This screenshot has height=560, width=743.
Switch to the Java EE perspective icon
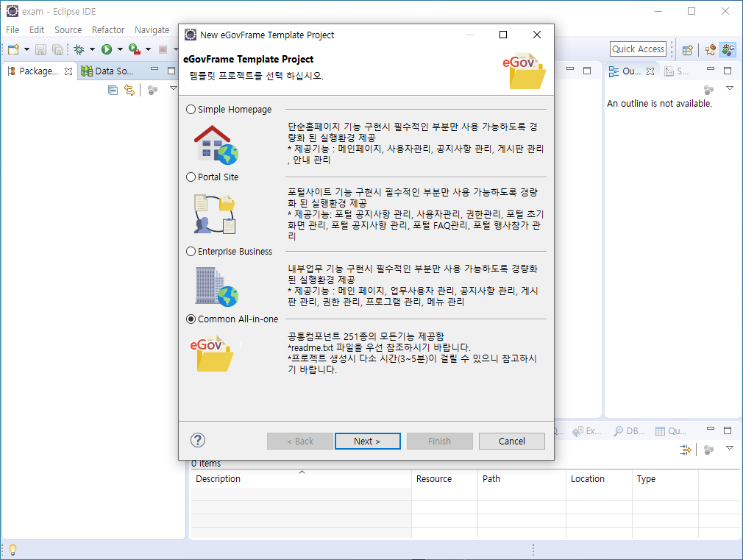point(711,50)
